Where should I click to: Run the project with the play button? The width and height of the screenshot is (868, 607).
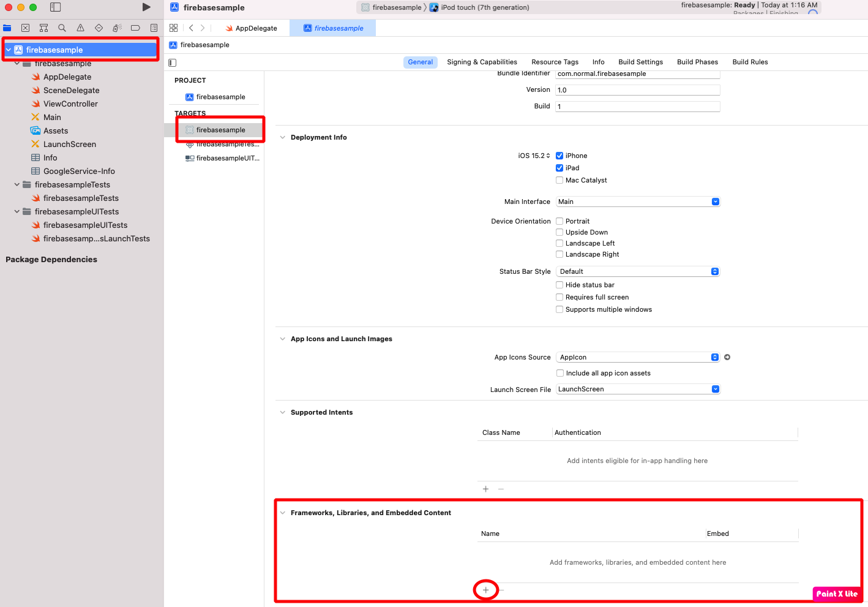pos(146,7)
